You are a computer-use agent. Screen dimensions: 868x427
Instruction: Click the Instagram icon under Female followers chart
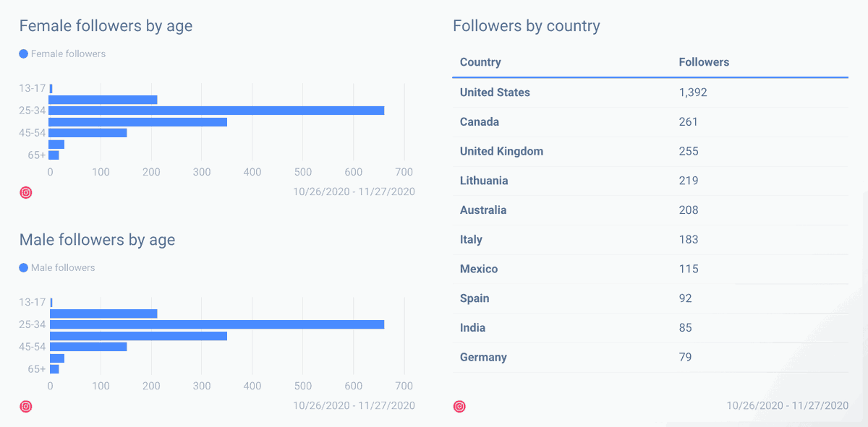(26, 192)
